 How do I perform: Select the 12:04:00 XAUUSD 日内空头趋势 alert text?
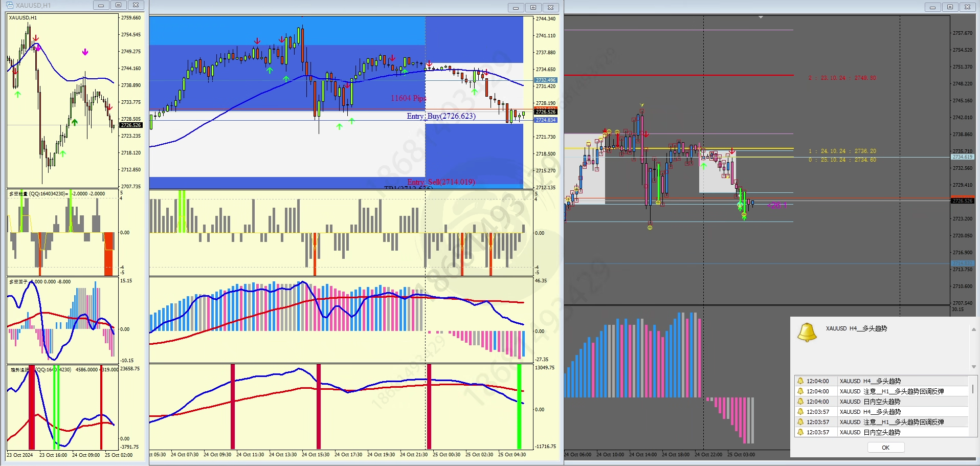[x=870, y=402]
